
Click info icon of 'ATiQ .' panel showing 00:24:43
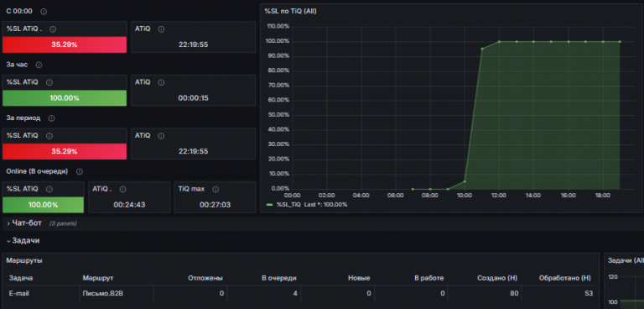(x=122, y=189)
